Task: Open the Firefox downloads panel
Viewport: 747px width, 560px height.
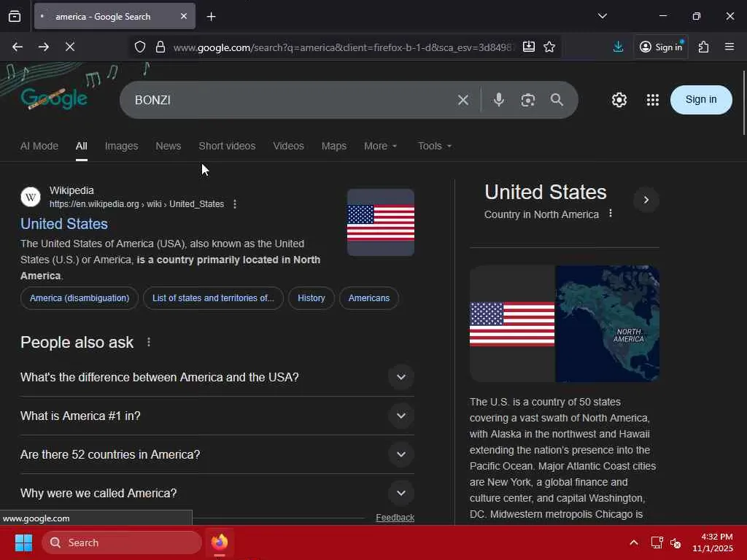Action: pyautogui.click(x=618, y=47)
